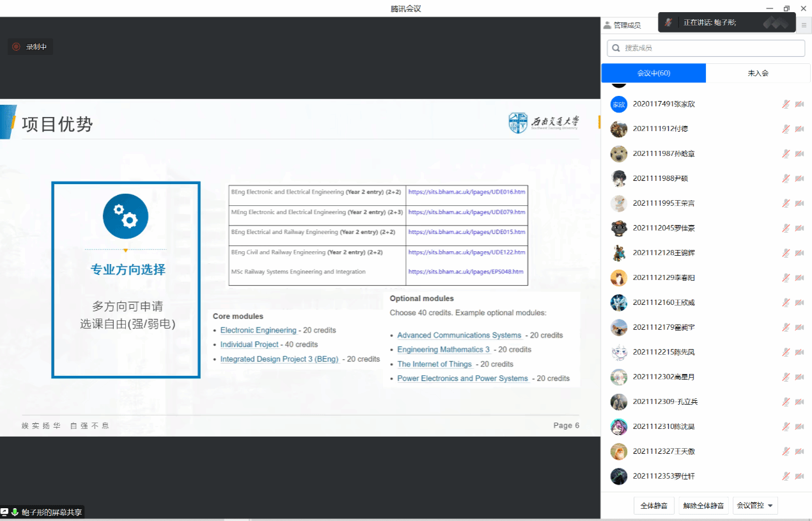812x521 pixels.
Task: Open the hamburger menu in members panel
Action: [804, 25]
